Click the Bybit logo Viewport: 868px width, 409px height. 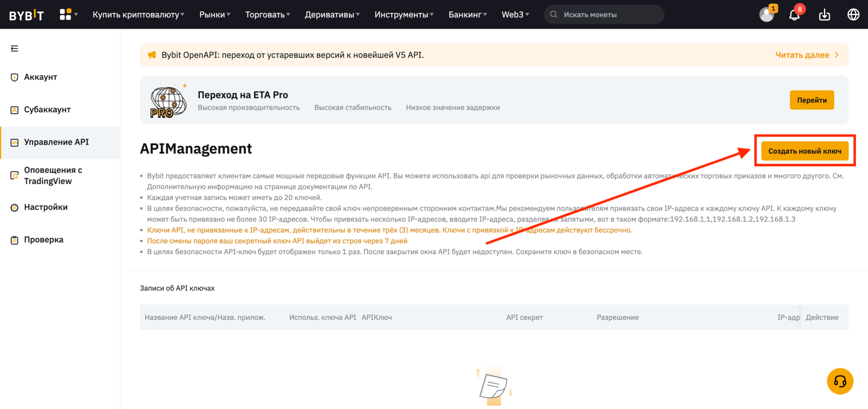(26, 15)
